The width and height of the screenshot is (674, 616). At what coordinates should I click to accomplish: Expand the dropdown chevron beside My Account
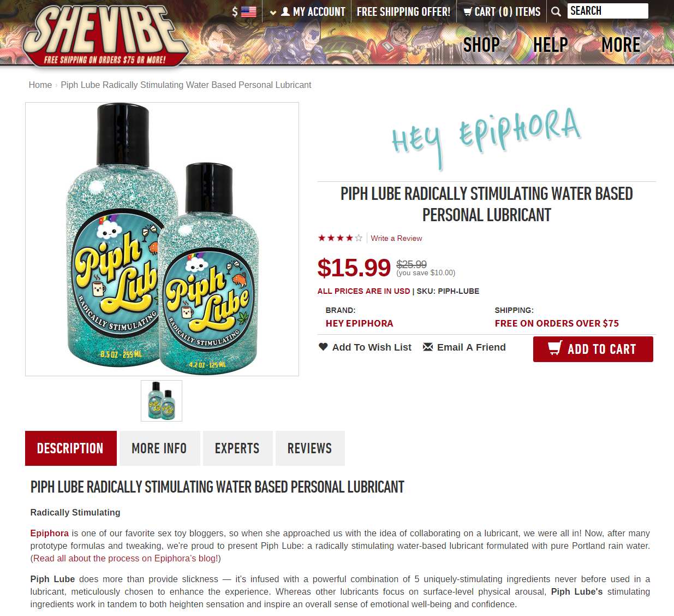[273, 12]
